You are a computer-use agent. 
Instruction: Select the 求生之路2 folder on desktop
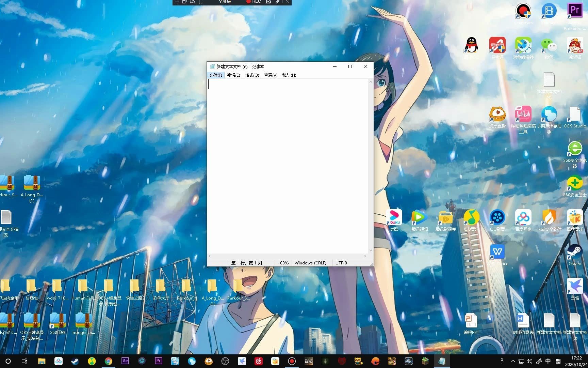(135, 290)
